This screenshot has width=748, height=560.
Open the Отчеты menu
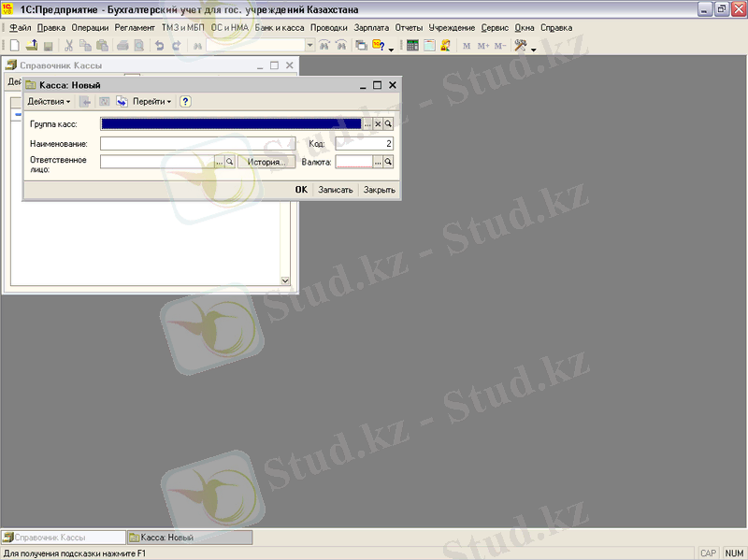409,28
